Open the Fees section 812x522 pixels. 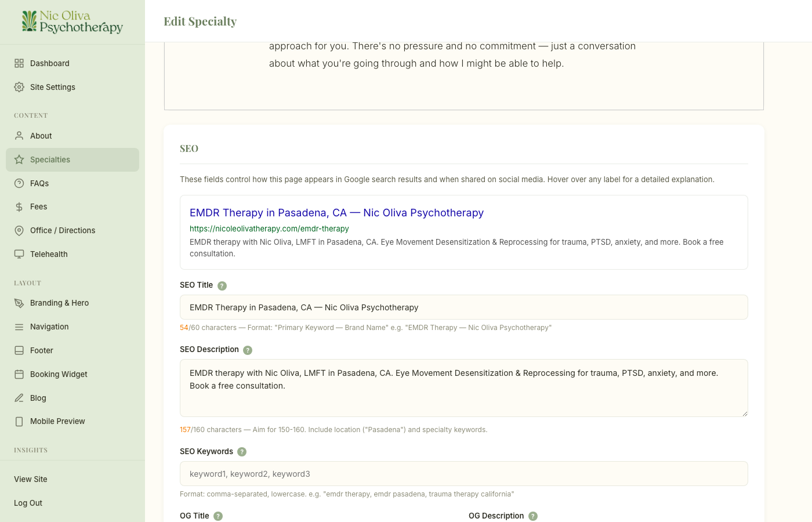click(x=72, y=206)
